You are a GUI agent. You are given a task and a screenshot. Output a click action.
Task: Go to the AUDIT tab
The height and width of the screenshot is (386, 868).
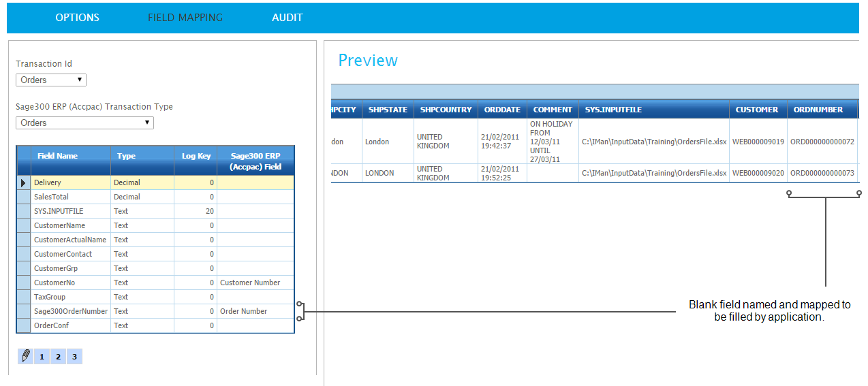[x=287, y=18]
